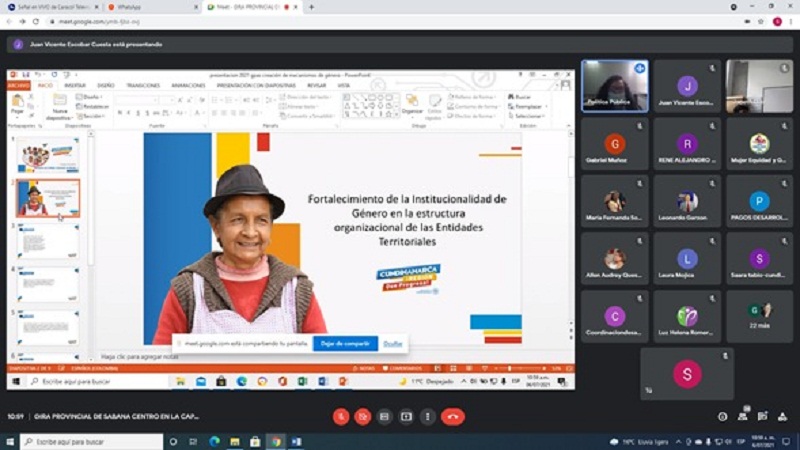Show the participants people panel
Image resolution: width=800 pixels, height=450 pixels.
pos(743,416)
